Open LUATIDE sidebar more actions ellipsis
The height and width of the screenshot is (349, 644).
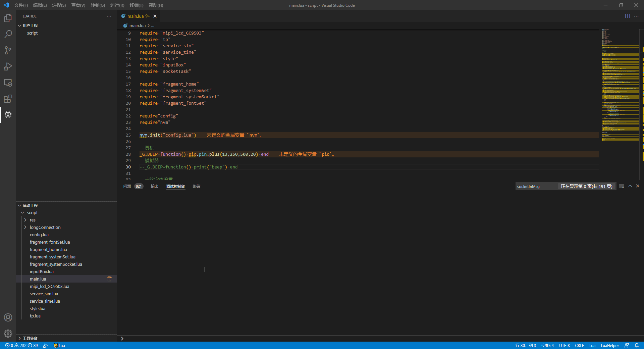tap(109, 16)
